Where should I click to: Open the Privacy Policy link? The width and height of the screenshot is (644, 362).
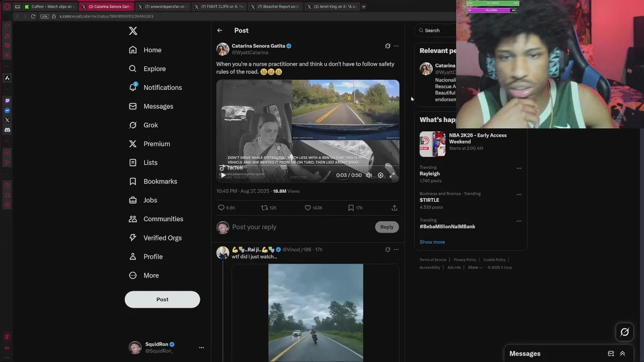pos(465,260)
